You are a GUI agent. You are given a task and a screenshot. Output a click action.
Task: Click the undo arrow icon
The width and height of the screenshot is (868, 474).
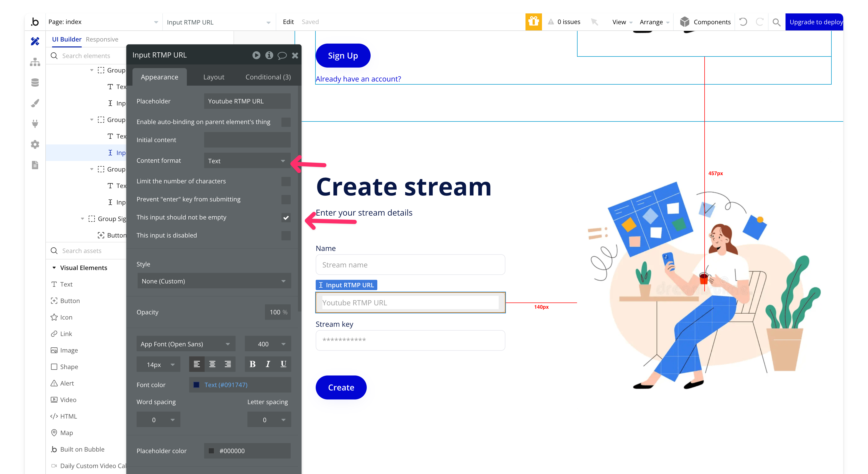tap(743, 22)
